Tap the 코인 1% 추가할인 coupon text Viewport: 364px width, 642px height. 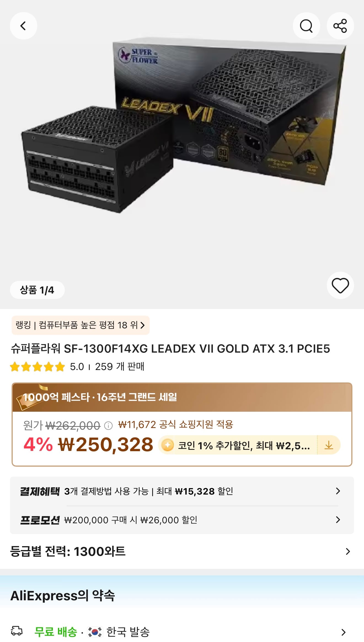[x=244, y=445]
